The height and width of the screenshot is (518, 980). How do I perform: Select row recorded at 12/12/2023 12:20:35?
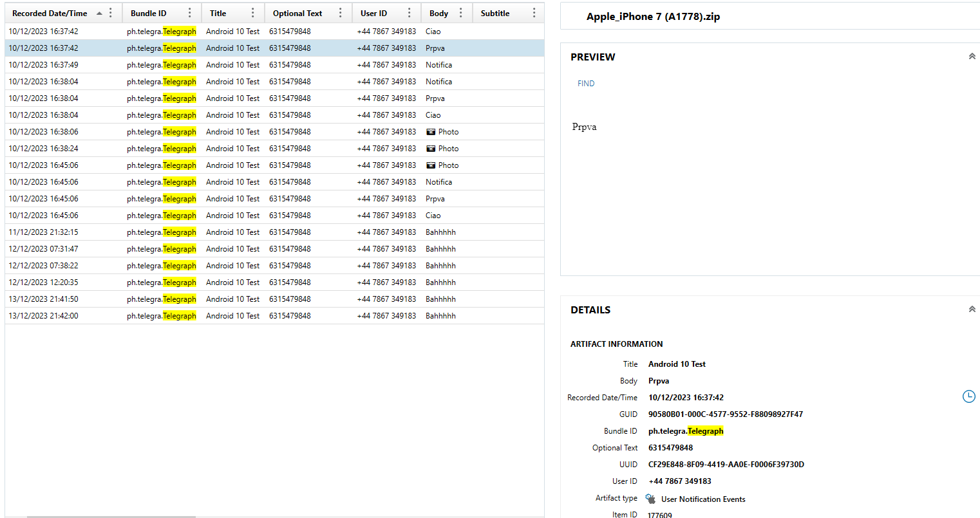pyautogui.click(x=274, y=282)
